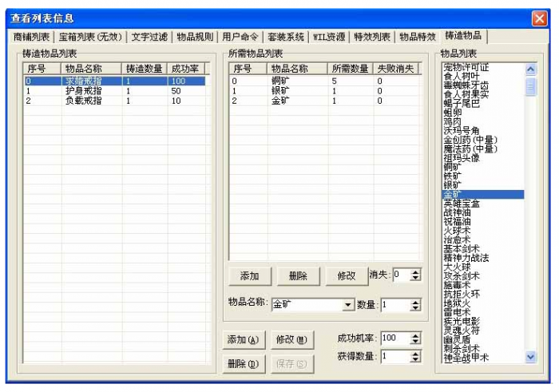Select 银矿 row in 所需物品列表
The image size is (559, 392).
280,91
